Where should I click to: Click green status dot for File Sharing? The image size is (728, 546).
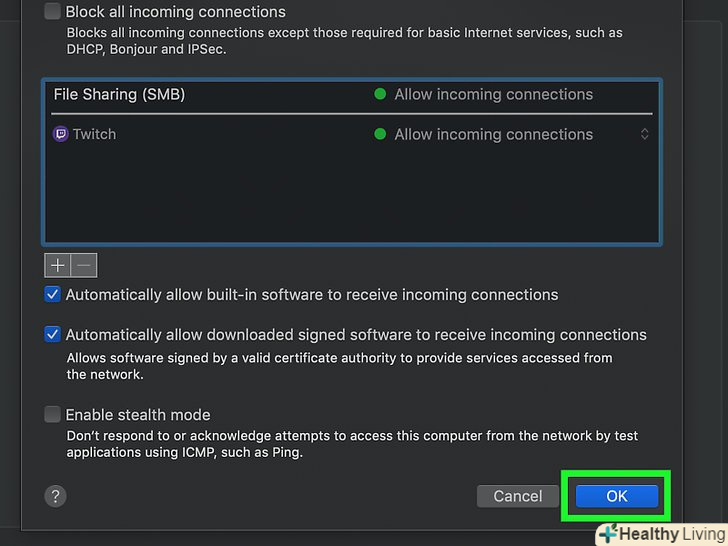click(x=380, y=94)
